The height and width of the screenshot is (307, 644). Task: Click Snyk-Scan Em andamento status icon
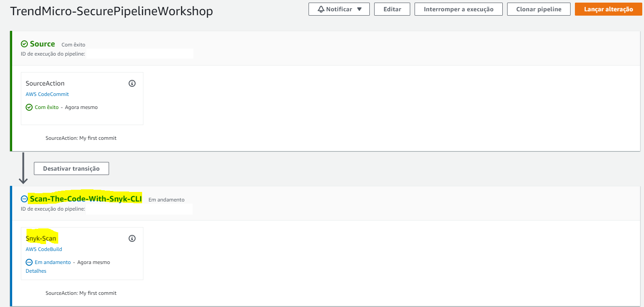click(29, 262)
